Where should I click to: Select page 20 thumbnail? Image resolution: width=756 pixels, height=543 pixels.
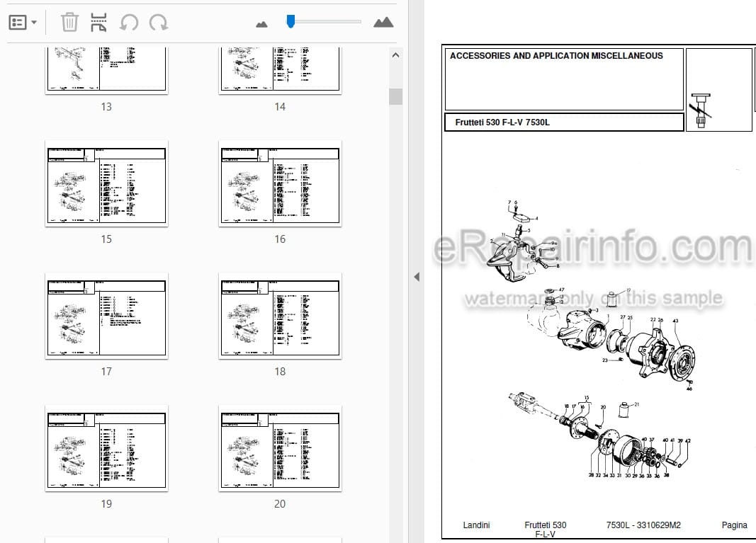[x=280, y=449]
